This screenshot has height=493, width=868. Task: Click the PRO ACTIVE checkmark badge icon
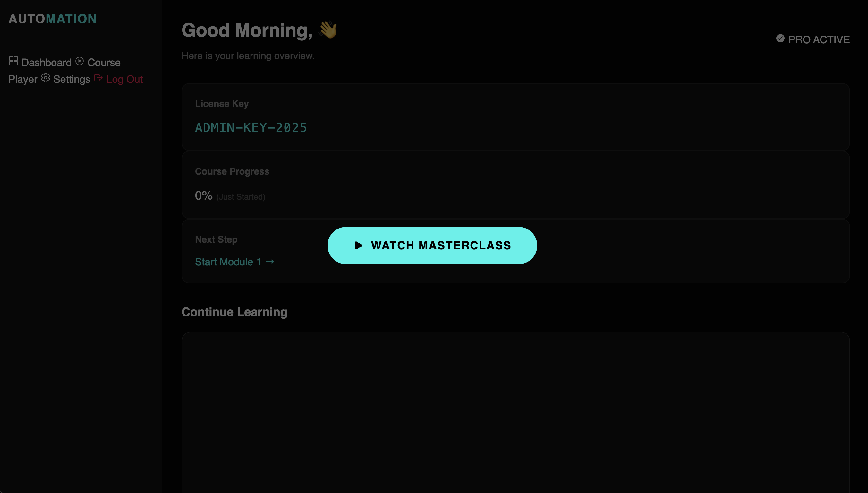pos(780,39)
